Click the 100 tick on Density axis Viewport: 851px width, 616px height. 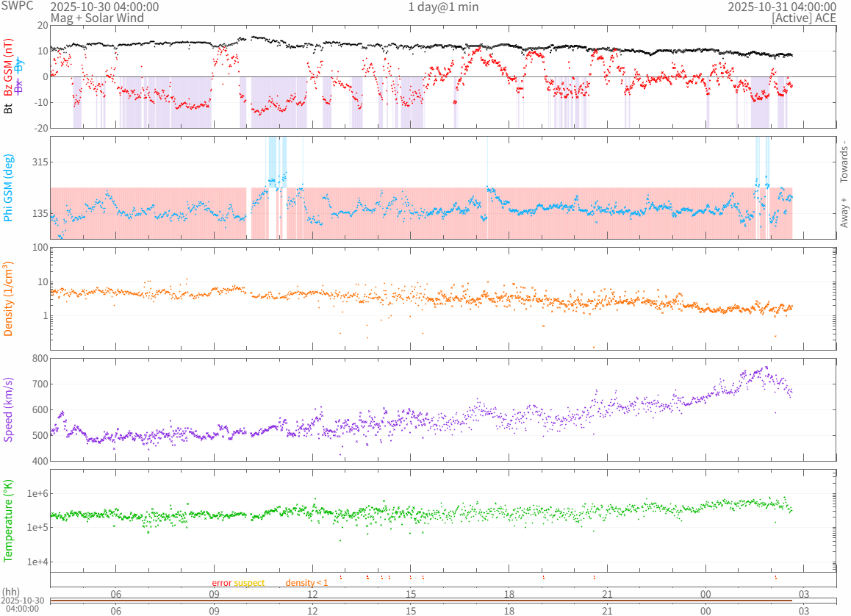tap(40, 248)
